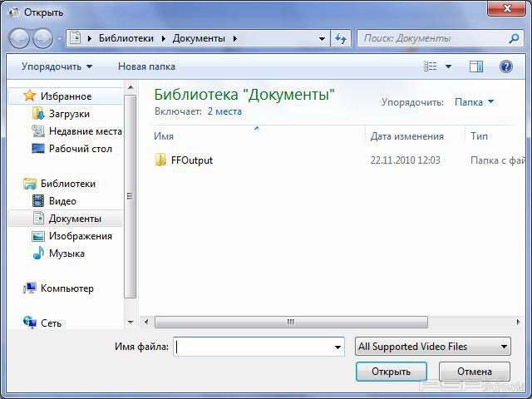Click the Forward navigation arrow button
This screenshot has height=399, width=532.
(42, 39)
